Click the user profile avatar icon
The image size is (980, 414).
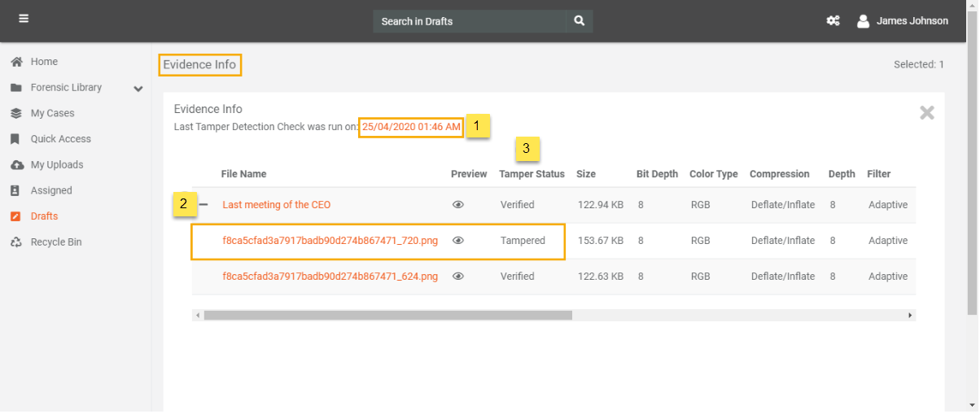pos(863,21)
